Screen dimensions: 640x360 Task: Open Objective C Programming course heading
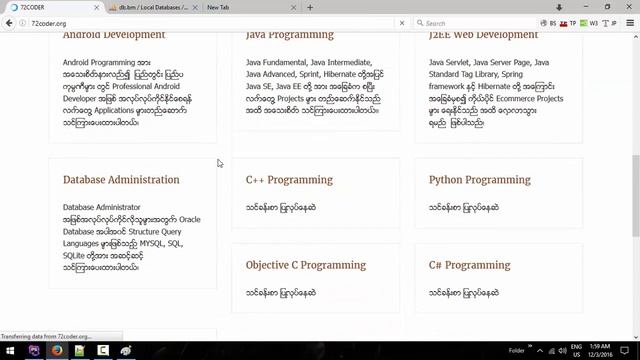306,265
